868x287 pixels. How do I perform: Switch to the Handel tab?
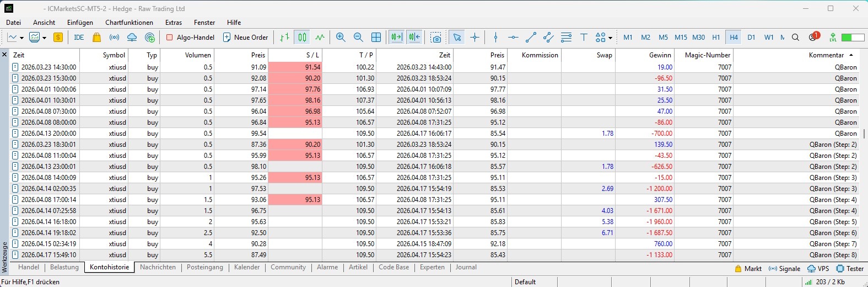(29, 267)
